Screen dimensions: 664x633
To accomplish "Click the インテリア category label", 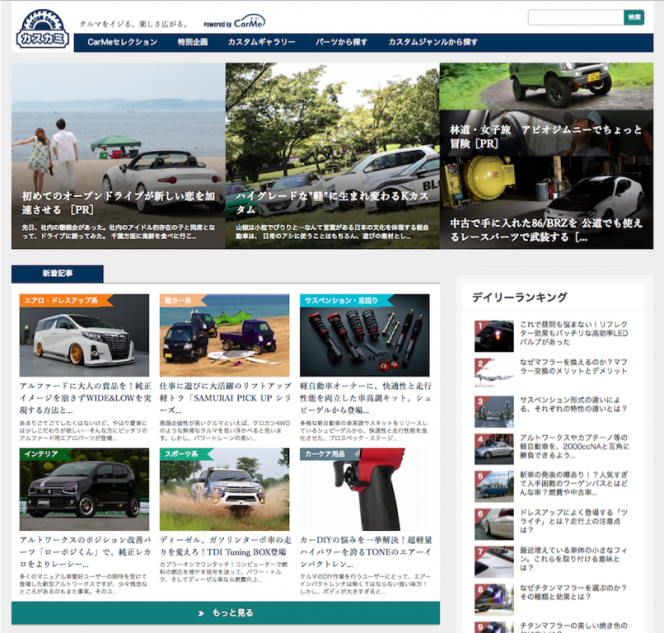I will click(42, 453).
